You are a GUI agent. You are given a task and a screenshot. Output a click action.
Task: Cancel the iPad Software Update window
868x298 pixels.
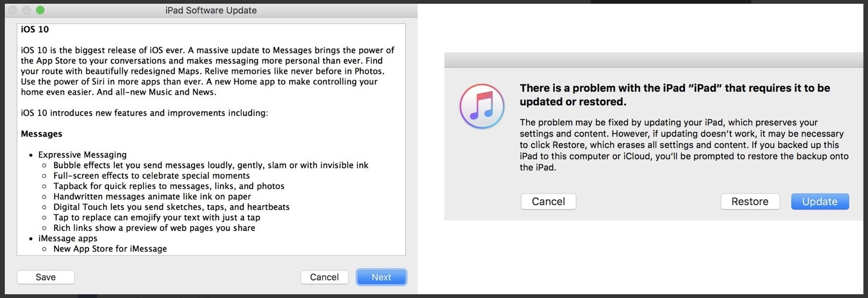pyautogui.click(x=325, y=277)
